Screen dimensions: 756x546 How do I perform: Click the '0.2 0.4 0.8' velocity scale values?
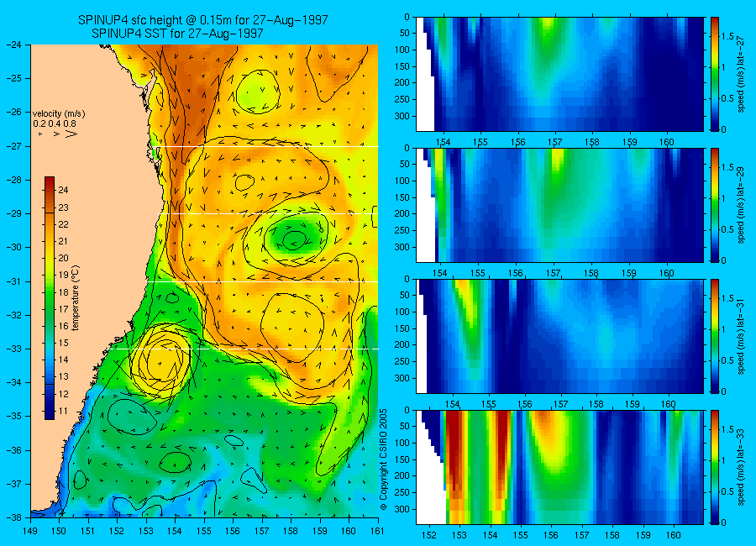(x=55, y=123)
